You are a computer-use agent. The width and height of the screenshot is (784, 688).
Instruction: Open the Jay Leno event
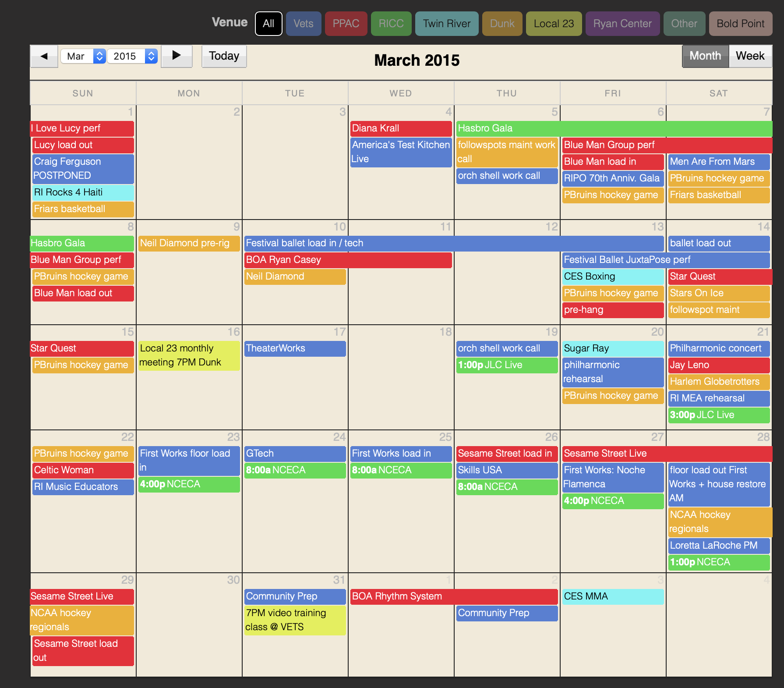tap(718, 365)
